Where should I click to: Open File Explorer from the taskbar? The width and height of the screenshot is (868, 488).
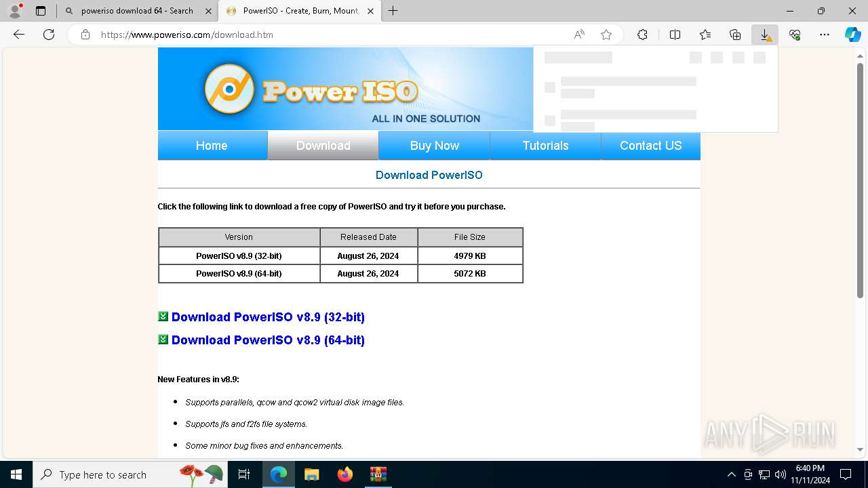click(311, 474)
